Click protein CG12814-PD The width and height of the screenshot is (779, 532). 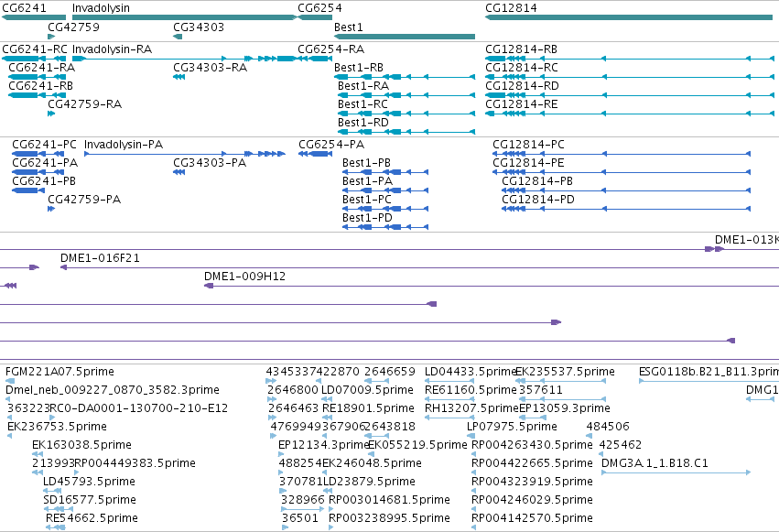pos(538,200)
